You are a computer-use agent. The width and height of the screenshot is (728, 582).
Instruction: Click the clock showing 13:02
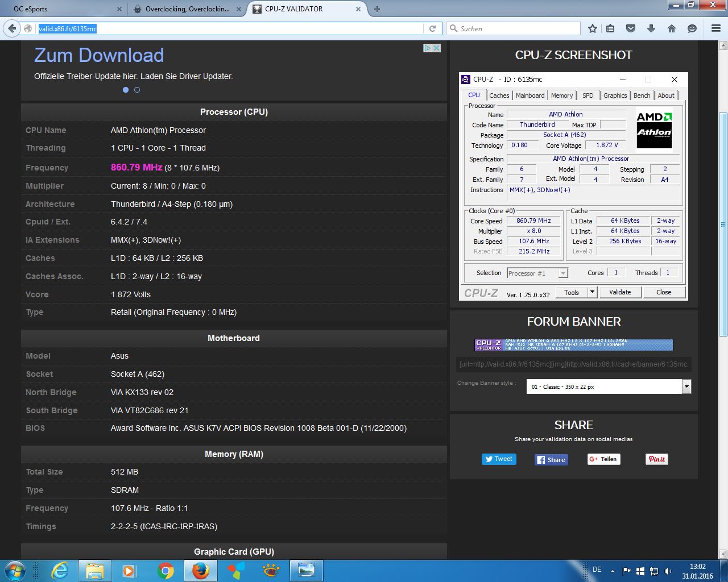[x=698, y=567]
